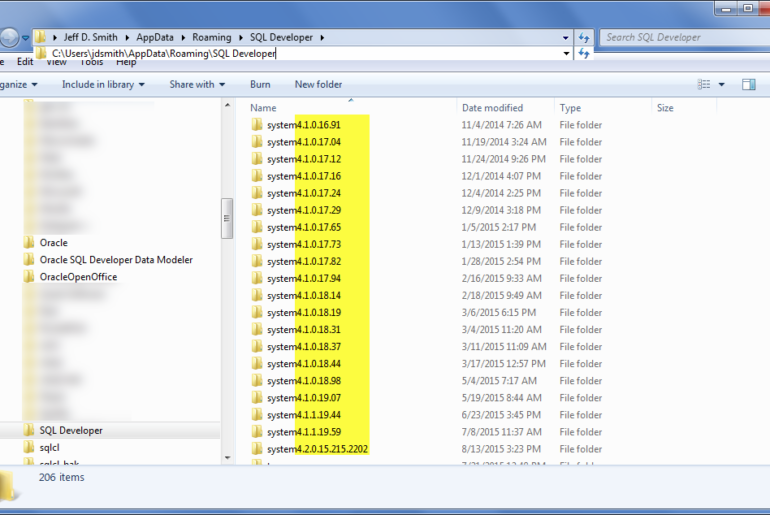Select folder system4.1.0.18.44
770x515 pixels.
point(303,364)
